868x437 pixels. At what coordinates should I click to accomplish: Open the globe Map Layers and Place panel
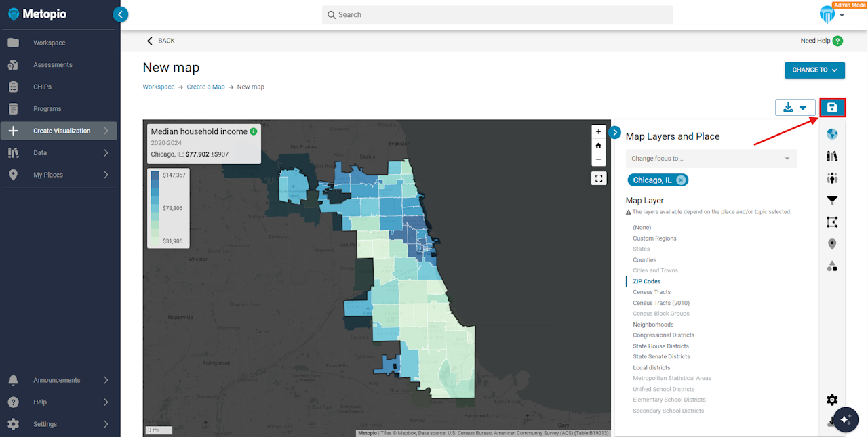tap(832, 134)
